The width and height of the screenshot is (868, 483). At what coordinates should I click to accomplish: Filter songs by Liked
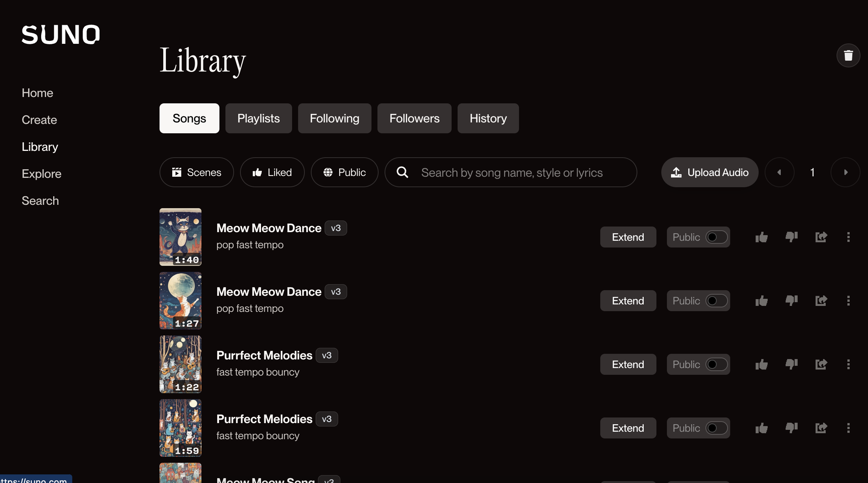pyautogui.click(x=272, y=172)
